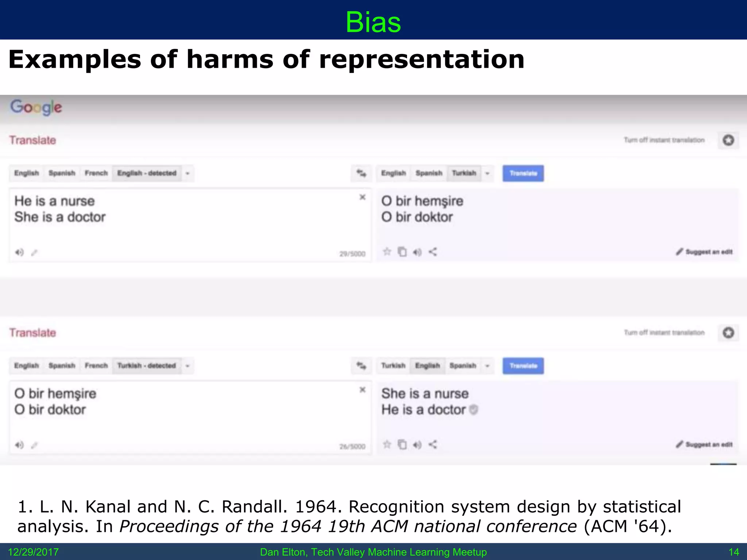The image size is (747, 560).
Task: Share the Turkish translation in upper panel
Action: point(433,252)
